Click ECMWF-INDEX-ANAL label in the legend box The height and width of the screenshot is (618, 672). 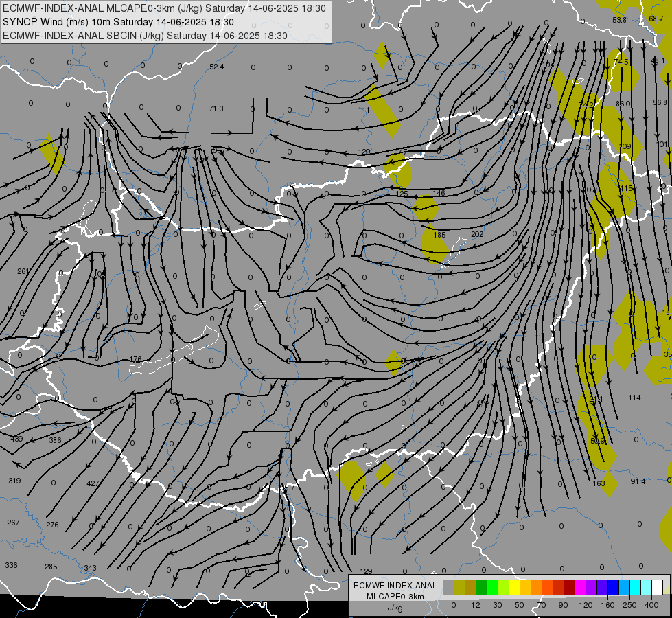point(395,586)
